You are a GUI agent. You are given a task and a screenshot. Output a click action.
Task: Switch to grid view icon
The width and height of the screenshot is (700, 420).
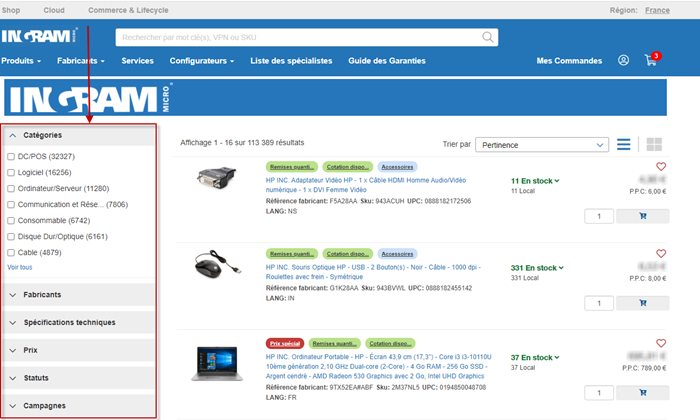(654, 145)
